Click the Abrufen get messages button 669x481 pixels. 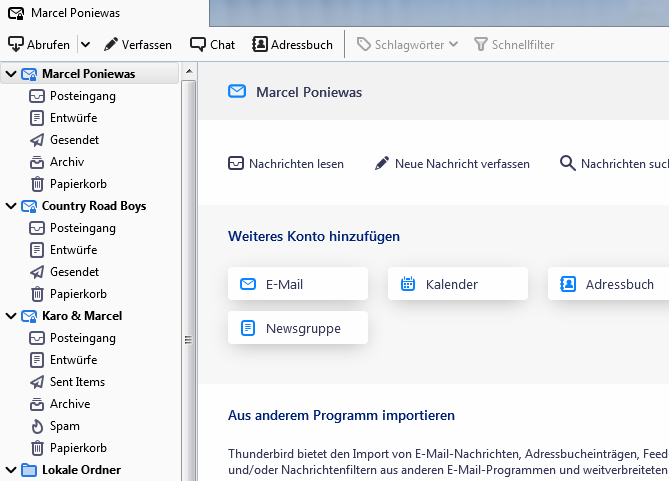39,44
